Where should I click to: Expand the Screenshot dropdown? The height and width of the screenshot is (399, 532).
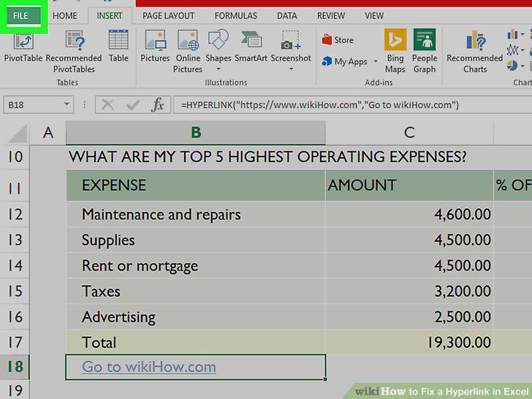coord(291,69)
